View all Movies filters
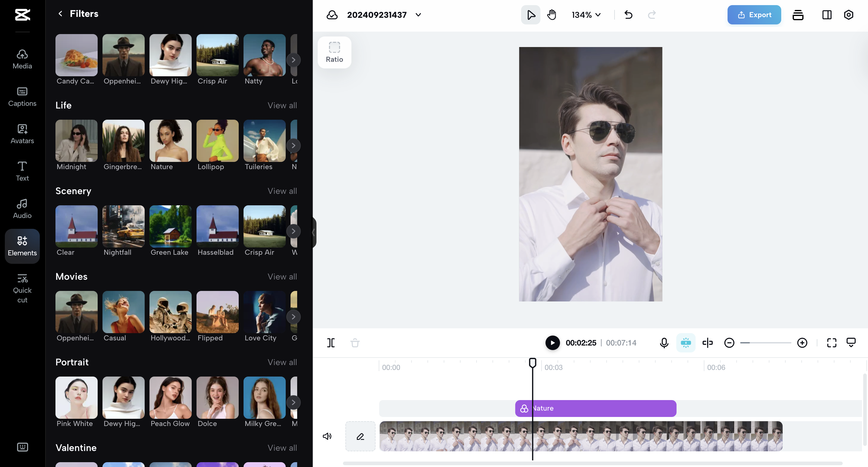Screen dimensions: 868x467 coord(282,276)
